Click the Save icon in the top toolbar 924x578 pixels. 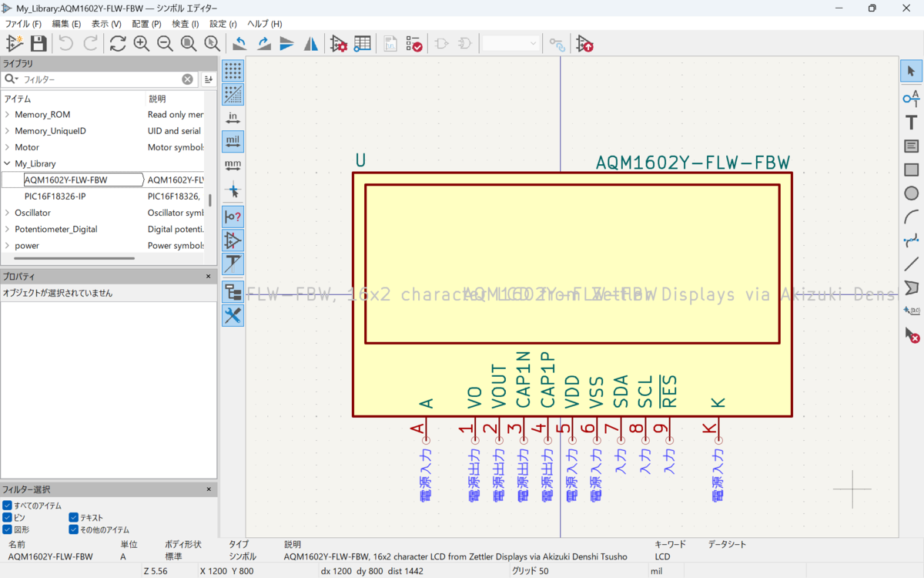pos(38,43)
